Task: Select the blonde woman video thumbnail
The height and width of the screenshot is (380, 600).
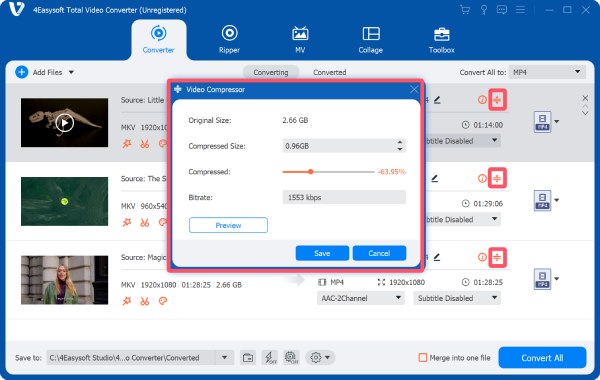Action: coord(64,280)
